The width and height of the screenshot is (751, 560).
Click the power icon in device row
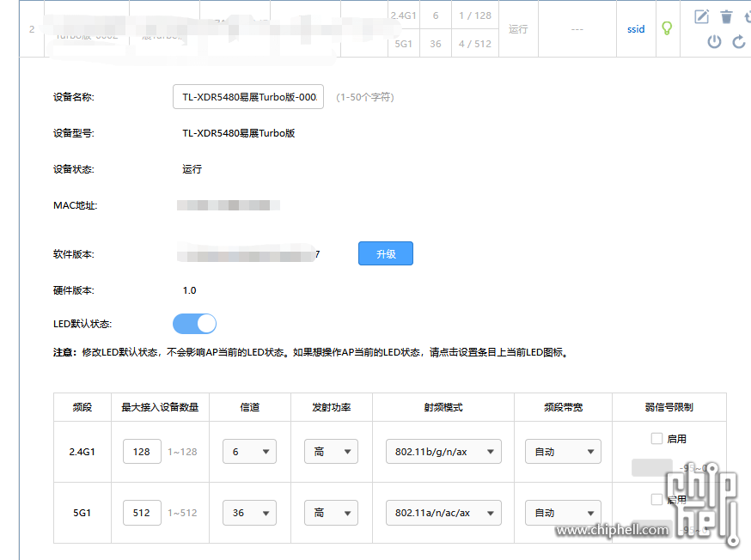coord(714,41)
